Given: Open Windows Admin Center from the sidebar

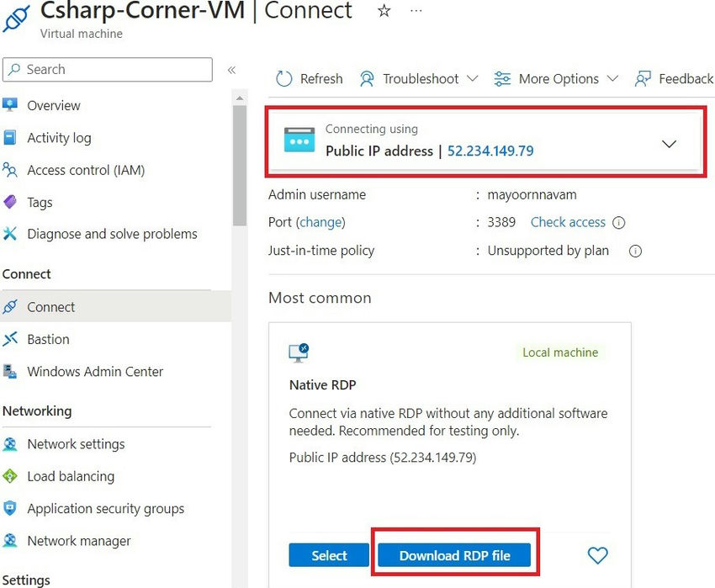Looking at the screenshot, I should click(x=10, y=371).
